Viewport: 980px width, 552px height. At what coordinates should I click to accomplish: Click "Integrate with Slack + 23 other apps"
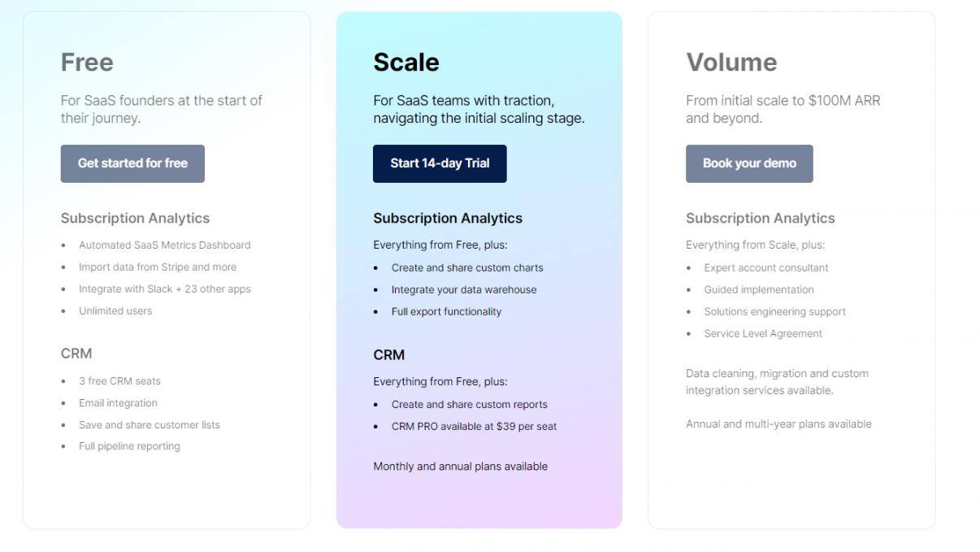pyautogui.click(x=165, y=289)
